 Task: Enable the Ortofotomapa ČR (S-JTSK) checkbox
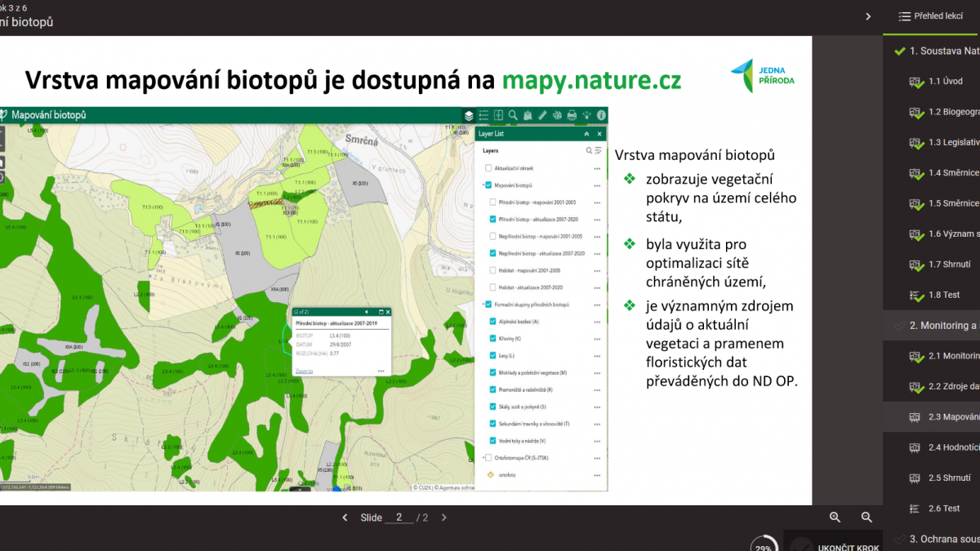tap(488, 457)
